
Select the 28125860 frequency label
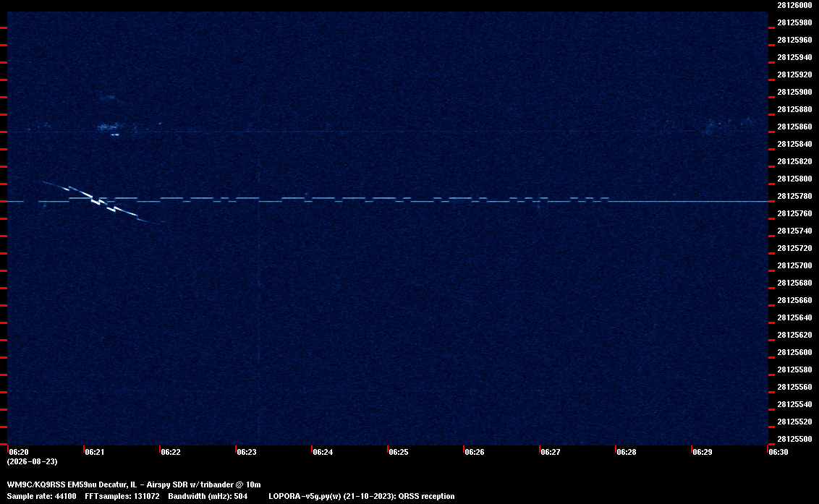click(794, 127)
